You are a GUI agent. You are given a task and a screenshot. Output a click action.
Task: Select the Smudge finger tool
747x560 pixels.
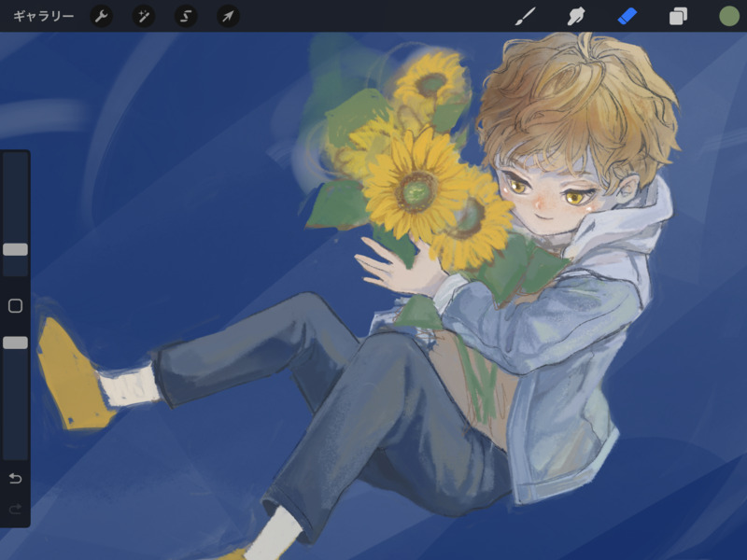576,16
